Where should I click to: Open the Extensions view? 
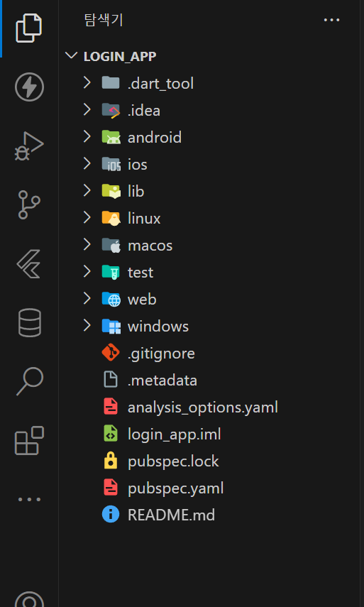click(29, 440)
